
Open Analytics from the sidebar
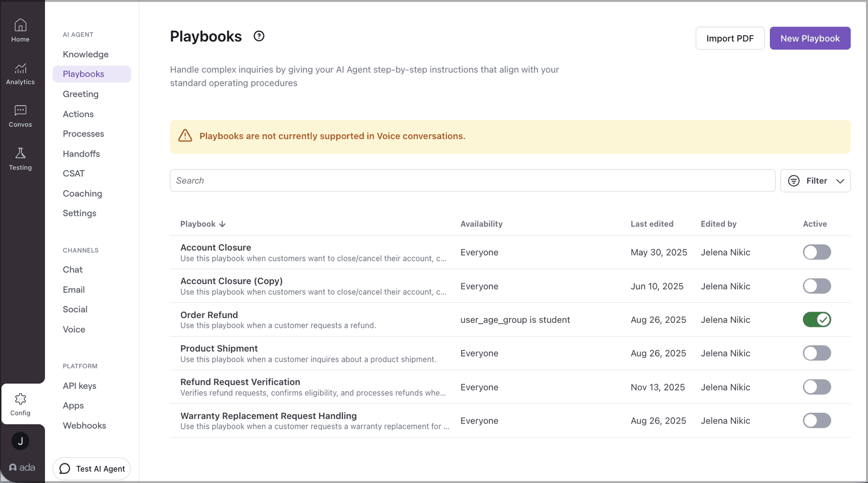pos(20,68)
